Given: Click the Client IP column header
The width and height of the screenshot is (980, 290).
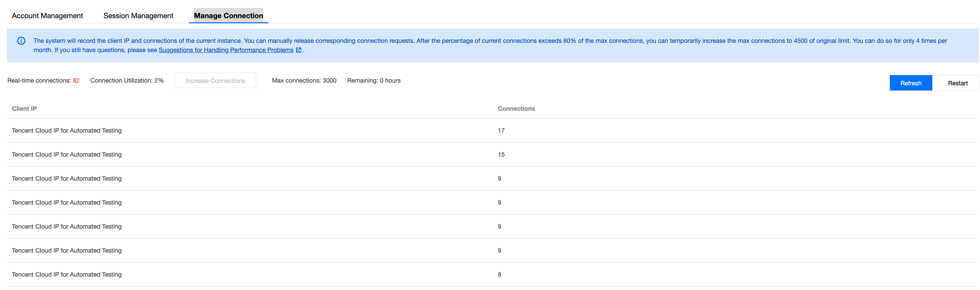Looking at the screenshot, I should pos(24,108).
